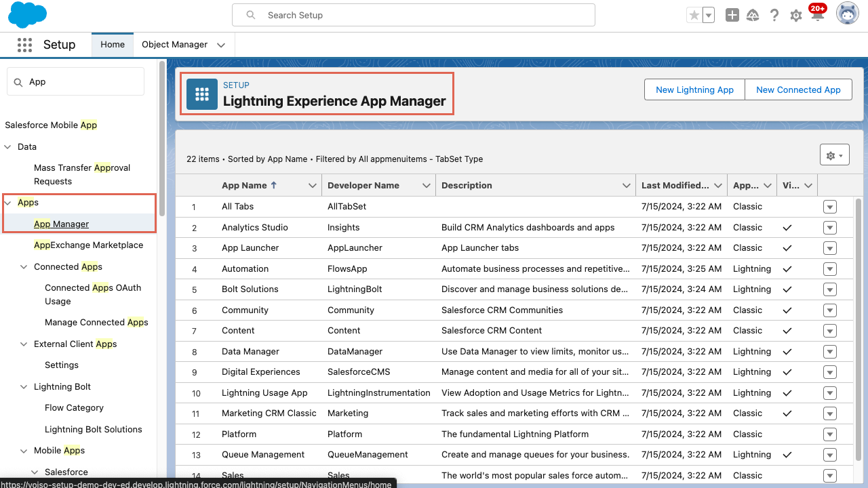The height and width of the screenshot is (488, 868).
Task: Click the New Lightning App button
Action: click(694, 89)
